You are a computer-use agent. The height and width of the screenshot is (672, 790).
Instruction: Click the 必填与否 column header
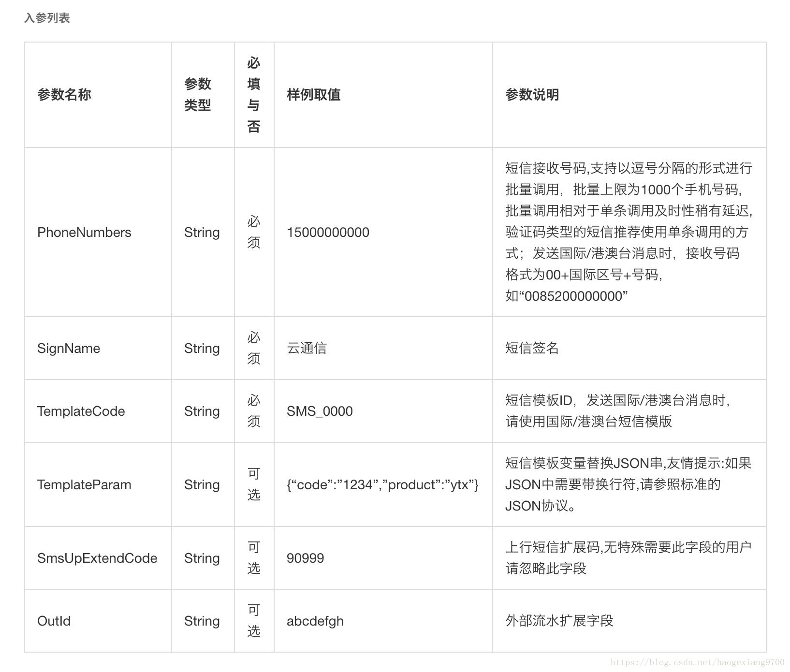(x=254, y=95)
